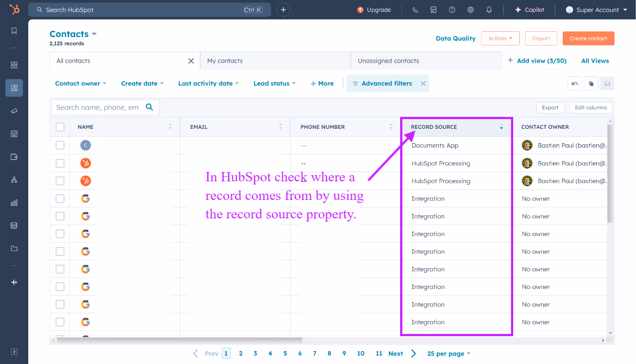Open the Marketing megaphone icon in sidebar
This screenshot has width=636, height=364.
(x=14, y=111)
